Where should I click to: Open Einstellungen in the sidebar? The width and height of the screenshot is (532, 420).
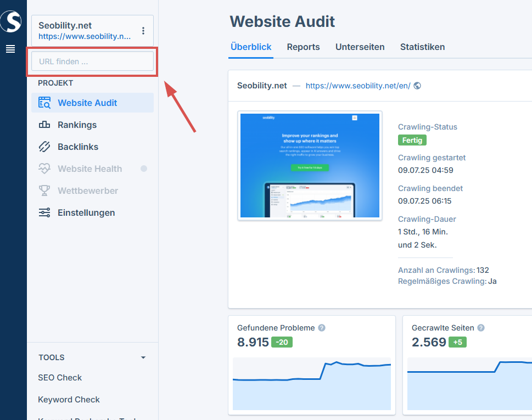[92, 212]
